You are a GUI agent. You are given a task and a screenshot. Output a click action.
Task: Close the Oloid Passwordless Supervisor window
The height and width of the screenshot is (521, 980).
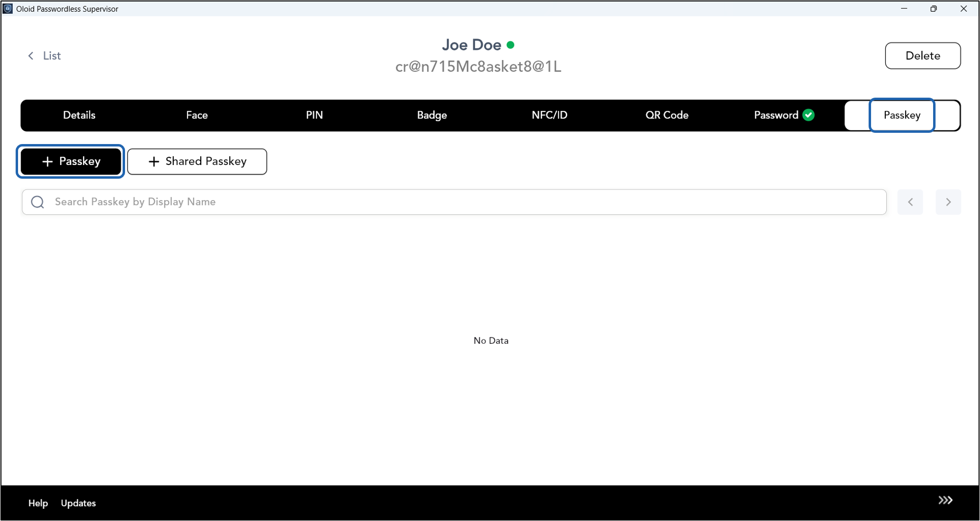[963, 9]
